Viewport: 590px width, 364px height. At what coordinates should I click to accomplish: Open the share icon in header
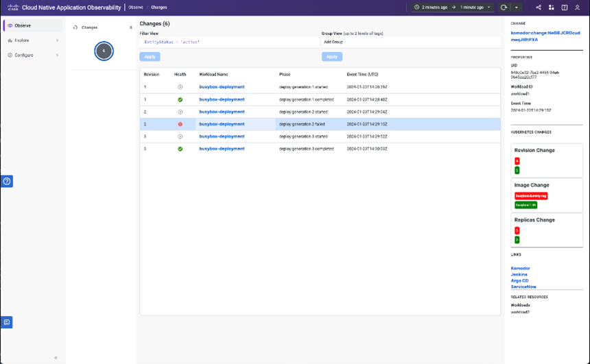click(538, 8)
